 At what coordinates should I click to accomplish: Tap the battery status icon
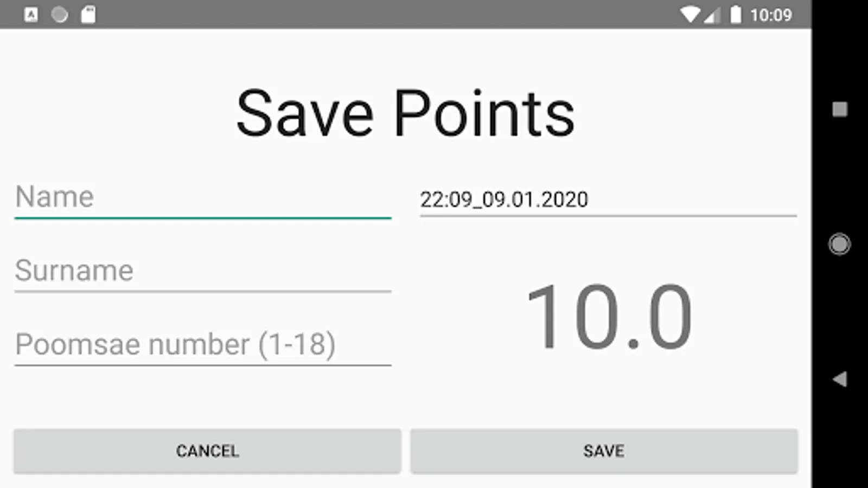[736, 15]
